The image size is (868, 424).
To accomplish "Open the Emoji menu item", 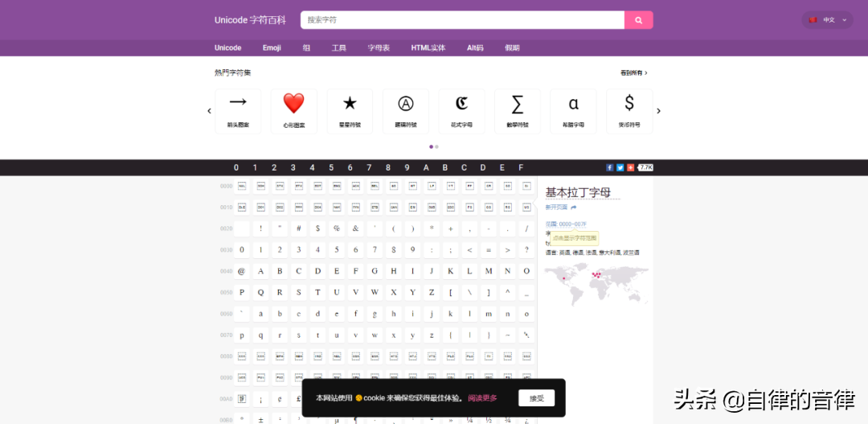I will [x=272, y=47].
